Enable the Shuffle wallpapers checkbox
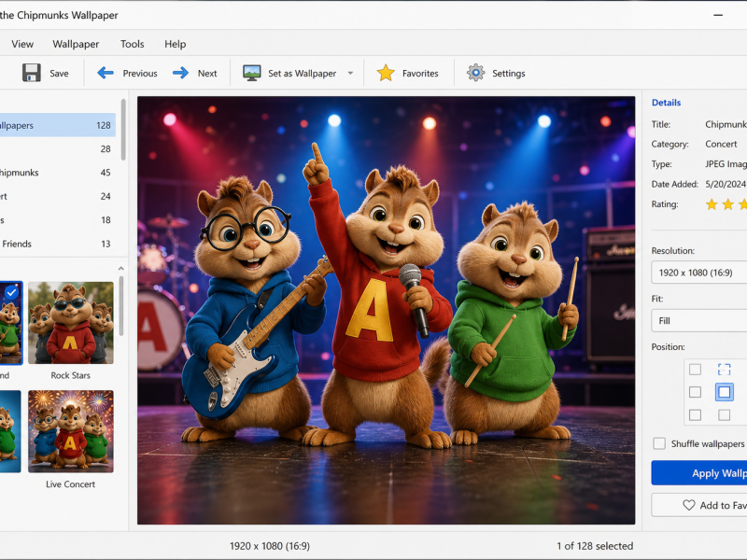Screen dimensions: 747x560 coord(659,443)
